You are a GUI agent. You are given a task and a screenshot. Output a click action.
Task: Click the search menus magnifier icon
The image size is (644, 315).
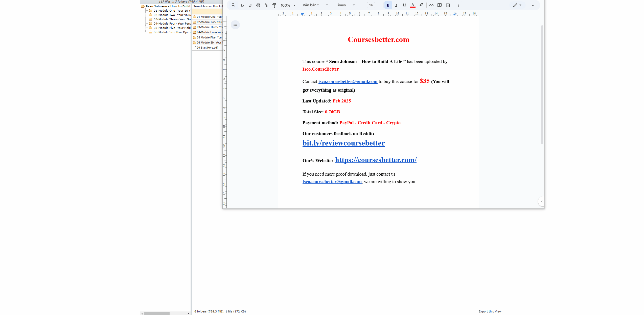pyautogui.click(x=233, y=5)
